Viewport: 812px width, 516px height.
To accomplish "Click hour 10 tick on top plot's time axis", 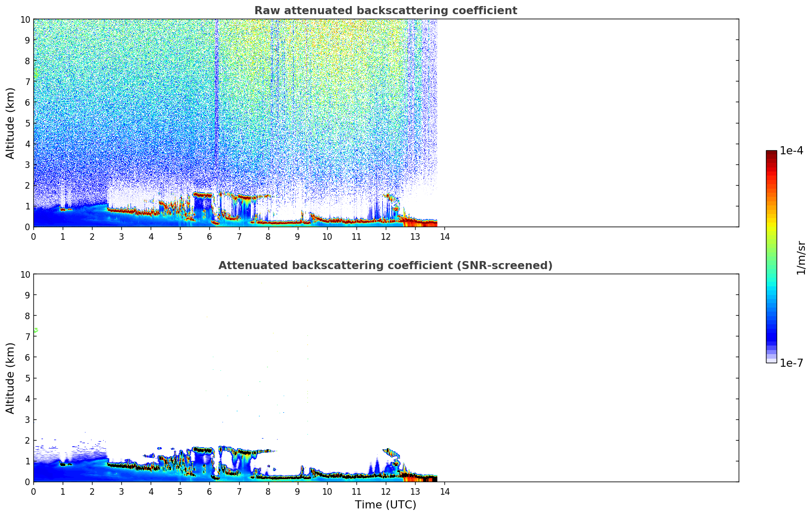I will click(327, 236).
